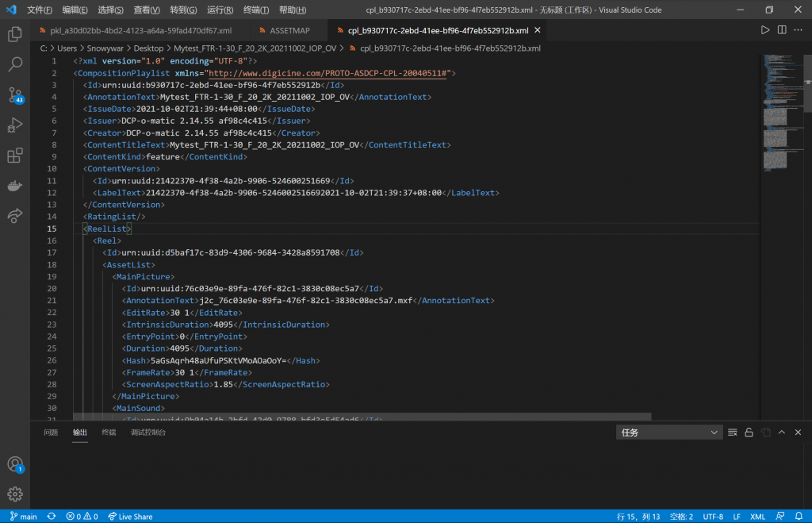Open XML language mode selector

[756, 517]
